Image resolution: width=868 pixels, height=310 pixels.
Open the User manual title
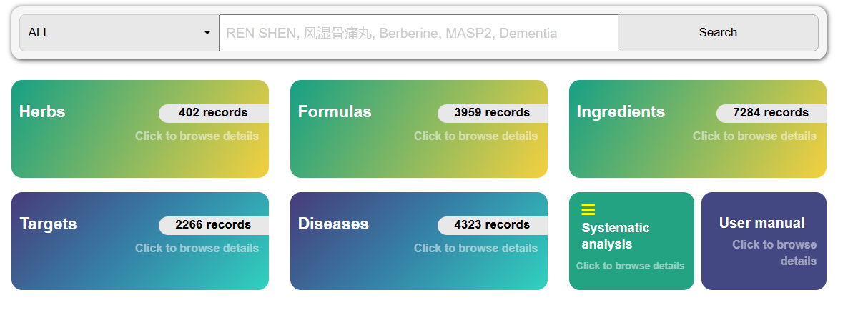tap(761, 223)
